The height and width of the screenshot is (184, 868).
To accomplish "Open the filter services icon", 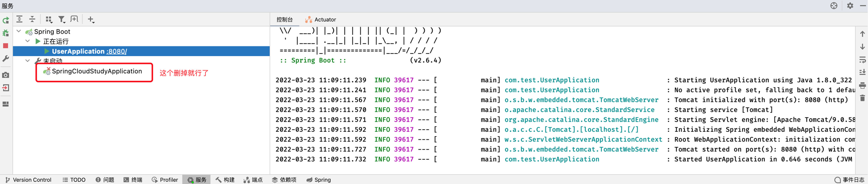I will (62, 19).
